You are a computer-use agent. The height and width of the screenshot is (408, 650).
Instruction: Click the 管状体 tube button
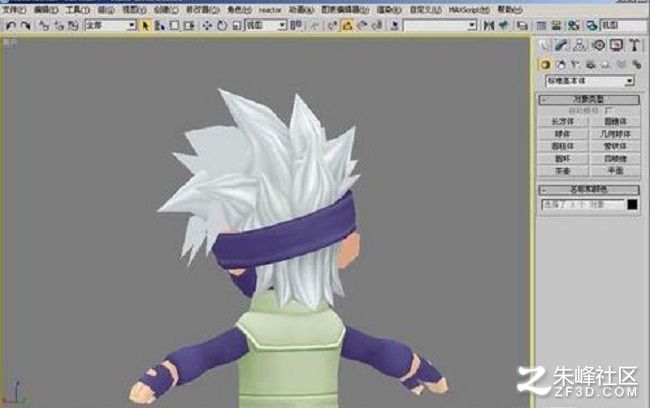[x=615, y=146]
